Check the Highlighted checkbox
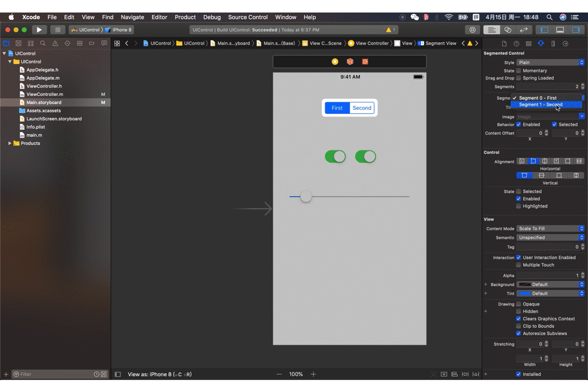The width and height of the screenshot is (588, 392). 519,206
